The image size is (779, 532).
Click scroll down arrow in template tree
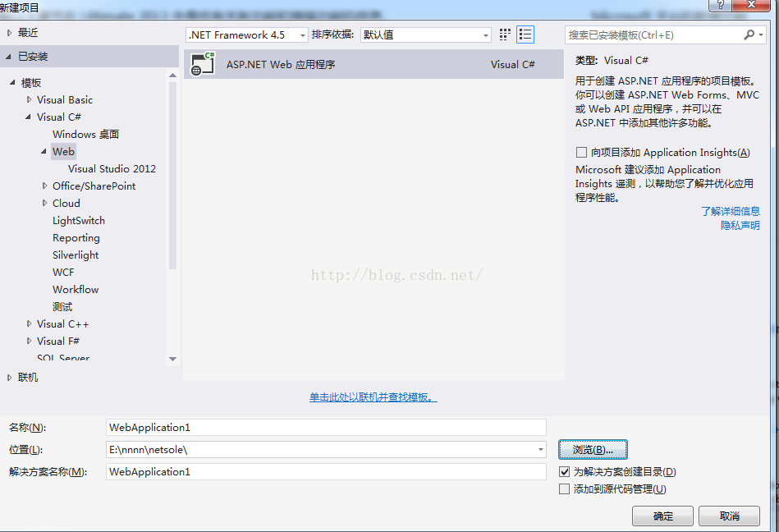(172, 359)
